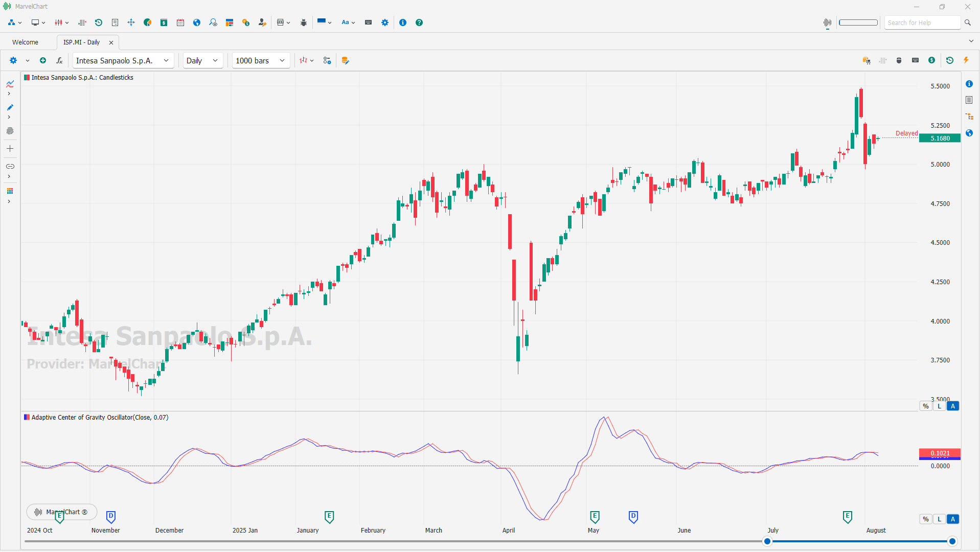Click the chart objects settings icon

(x=327, y=60)
